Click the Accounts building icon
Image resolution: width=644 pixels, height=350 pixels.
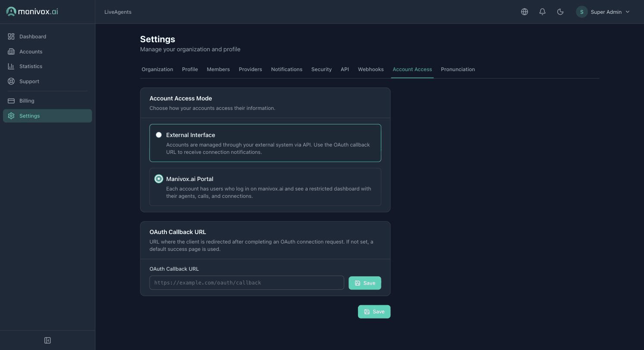point(11,52)
